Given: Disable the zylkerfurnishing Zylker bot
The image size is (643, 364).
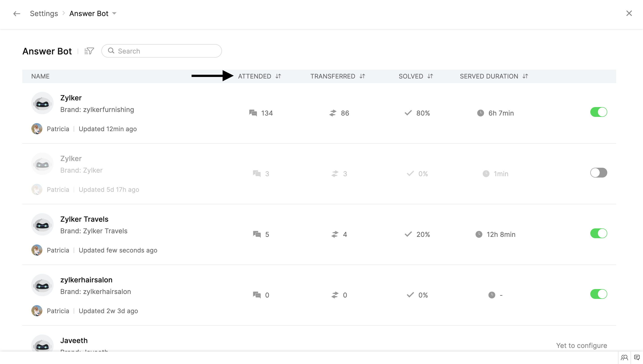Looking at the screenshot, I should [x=599, y=112].
